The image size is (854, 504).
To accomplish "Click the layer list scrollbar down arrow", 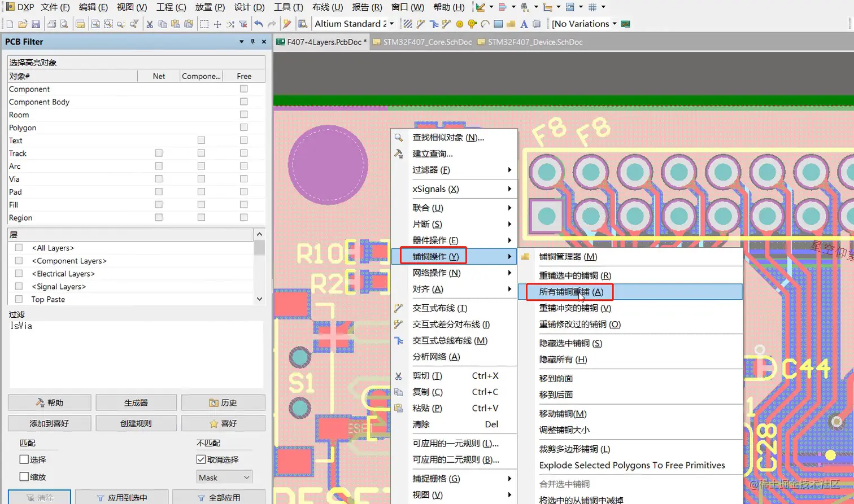I will [x=260, y=299].
